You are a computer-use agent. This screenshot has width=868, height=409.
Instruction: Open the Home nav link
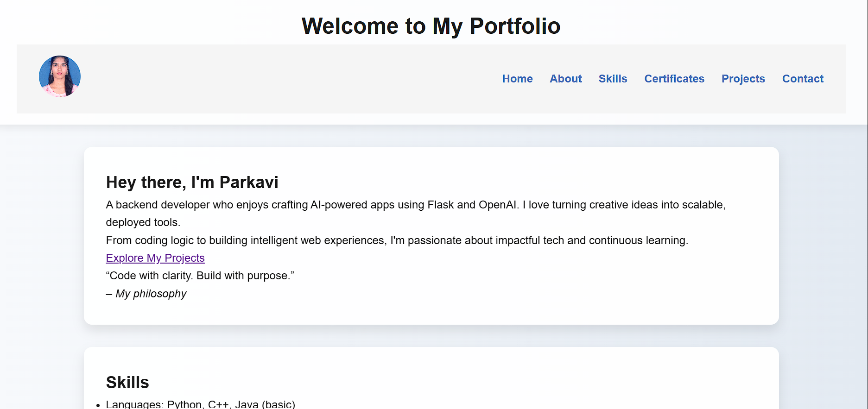(517, 79)
